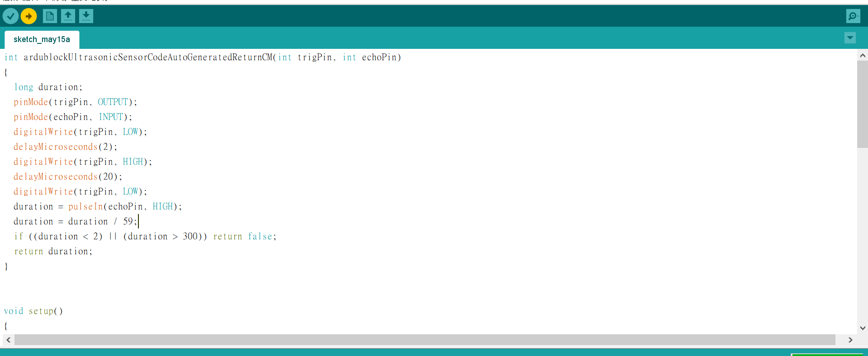Click the 'long duration;' declaration
This screenshot has height=356, width=868.
[x=48, y=87]
